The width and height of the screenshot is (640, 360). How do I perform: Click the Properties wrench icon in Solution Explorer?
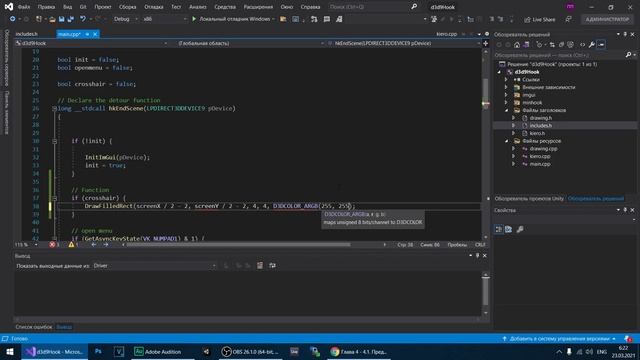click(591, 44)
